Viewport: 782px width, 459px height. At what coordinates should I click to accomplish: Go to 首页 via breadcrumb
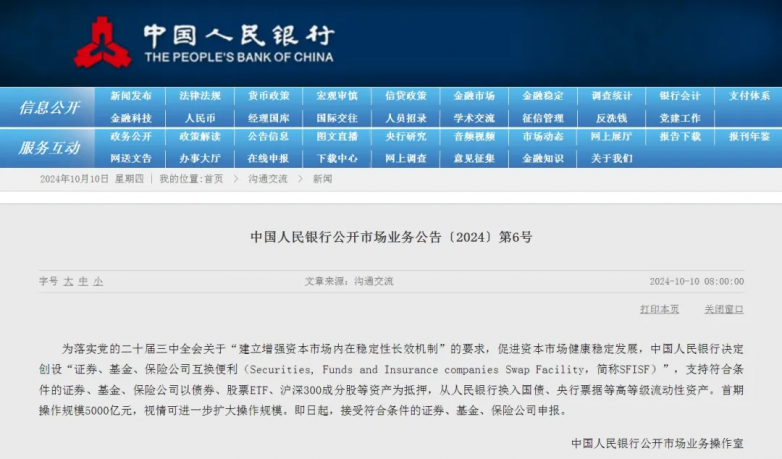pos(213,179)
